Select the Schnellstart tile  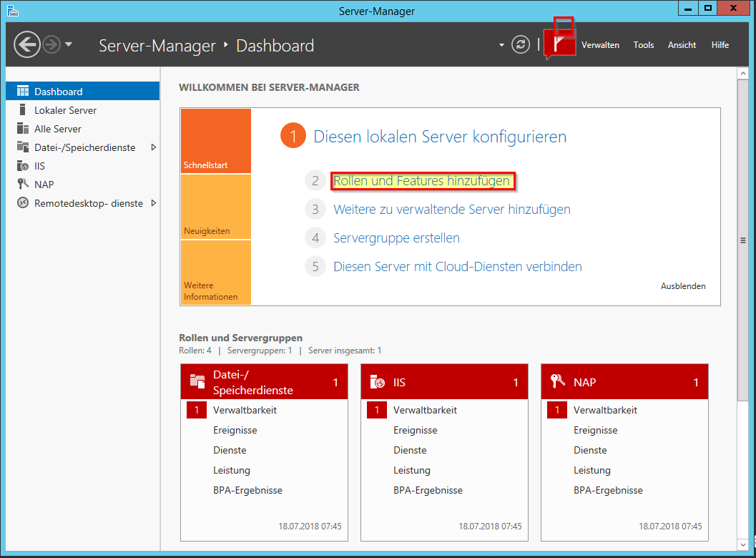click(216, 141)
